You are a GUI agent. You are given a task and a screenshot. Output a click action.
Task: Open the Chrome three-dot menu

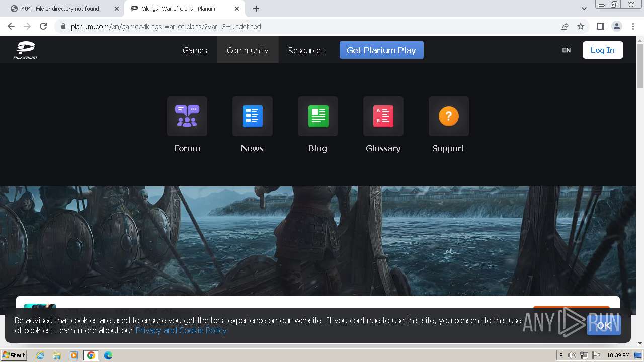point(633,26)
